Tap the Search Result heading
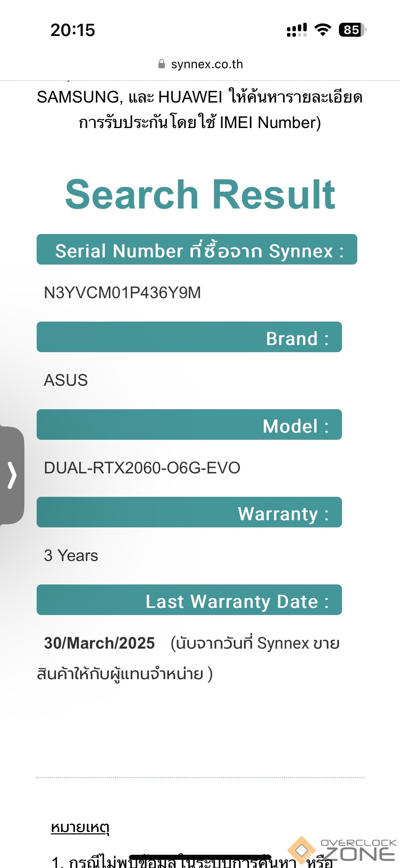Viewport: 400px width, 868px height. tap(200, 195)
